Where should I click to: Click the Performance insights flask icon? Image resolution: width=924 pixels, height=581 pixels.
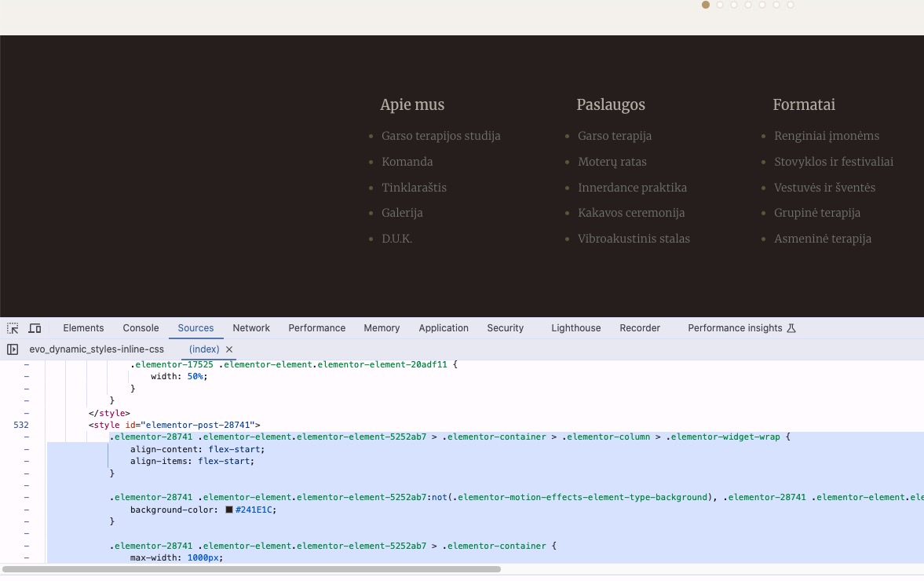(791, 328)
